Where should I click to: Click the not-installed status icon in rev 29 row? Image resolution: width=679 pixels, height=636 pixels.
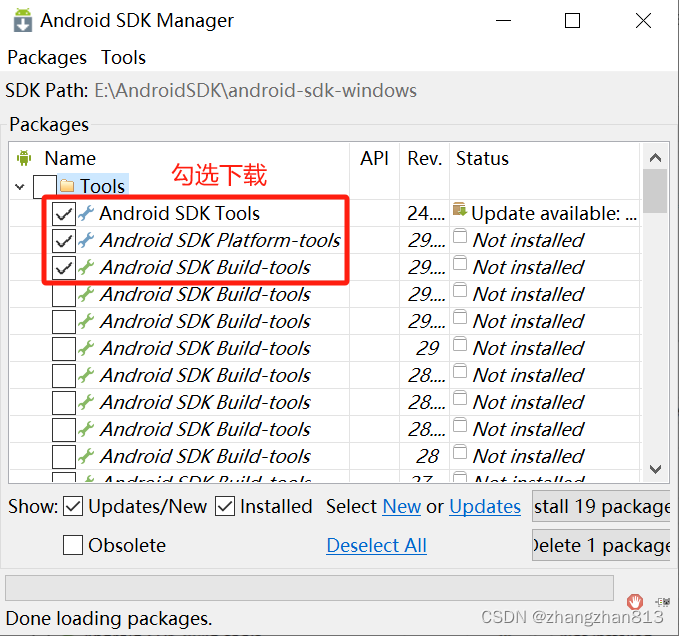pyautogui.click(x=460, y=344)
